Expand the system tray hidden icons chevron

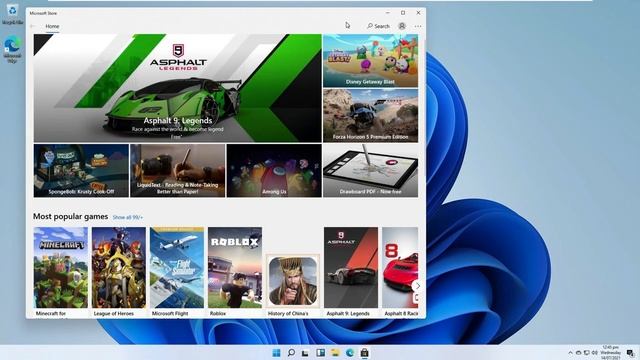[570, 353]
